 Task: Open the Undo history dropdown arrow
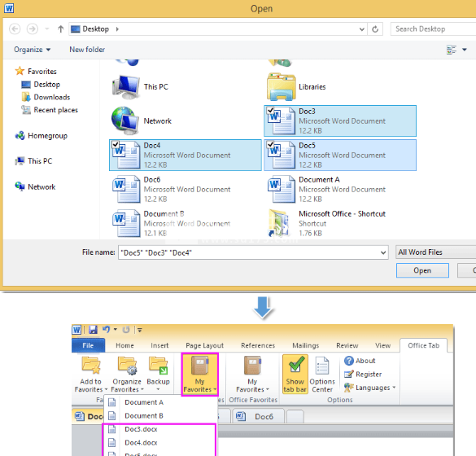(116, 329)
